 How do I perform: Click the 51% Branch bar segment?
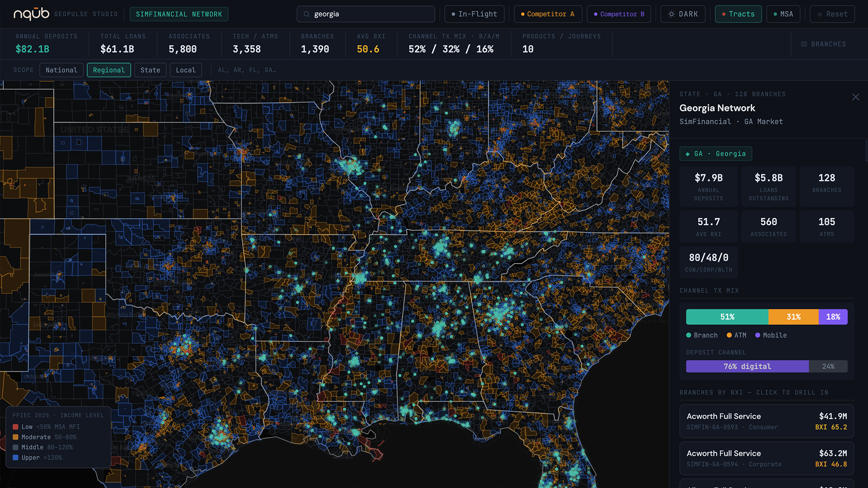pos(727,317)
